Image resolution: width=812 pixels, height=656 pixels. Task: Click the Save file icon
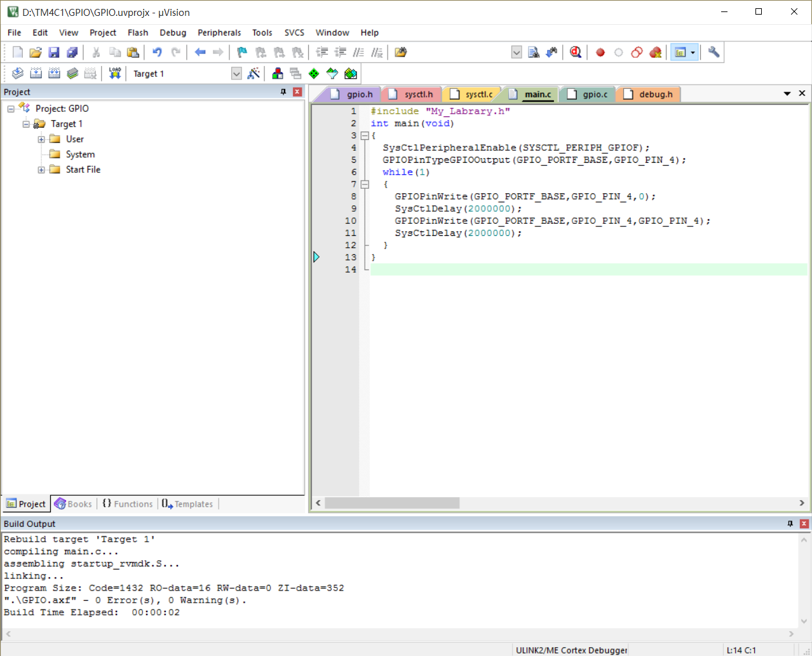click(54, 52)
